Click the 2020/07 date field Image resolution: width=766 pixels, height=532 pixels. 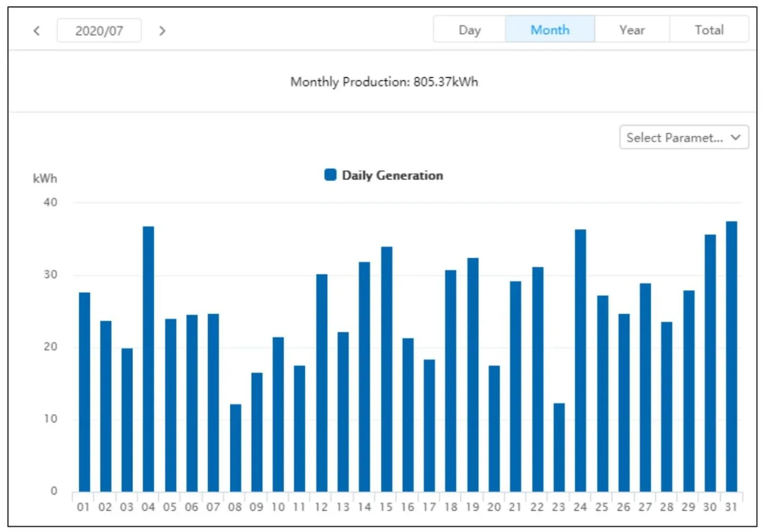point(99,31)
